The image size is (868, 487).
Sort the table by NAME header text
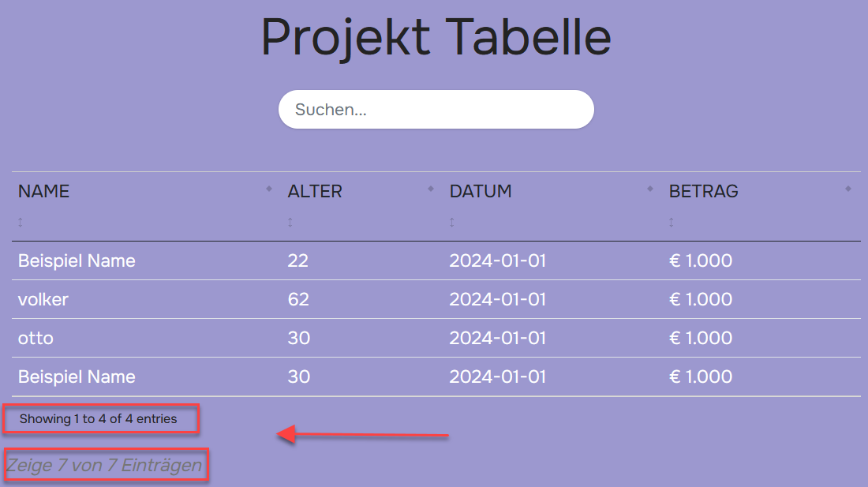tap(44, 191)
